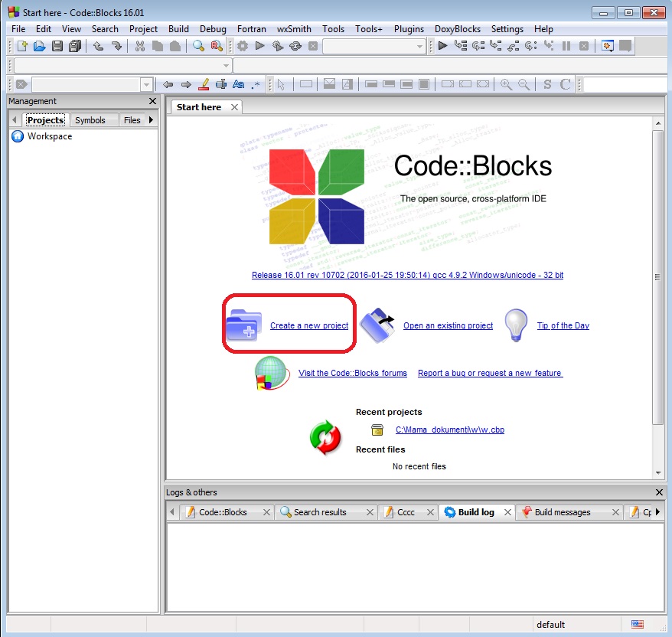This screenshot has height=637, width=672.
Task: Switch to the Symbols tab
Action: (x=90, y=120)
